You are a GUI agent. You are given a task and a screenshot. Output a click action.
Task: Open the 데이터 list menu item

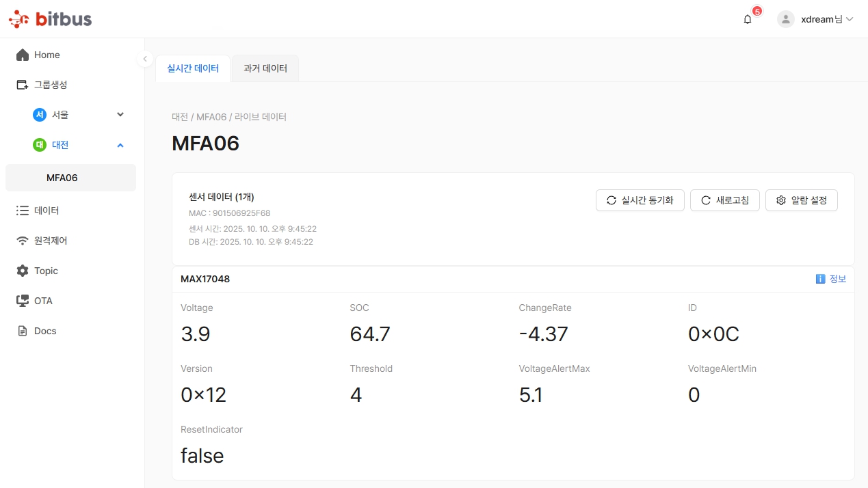point(47,211)
